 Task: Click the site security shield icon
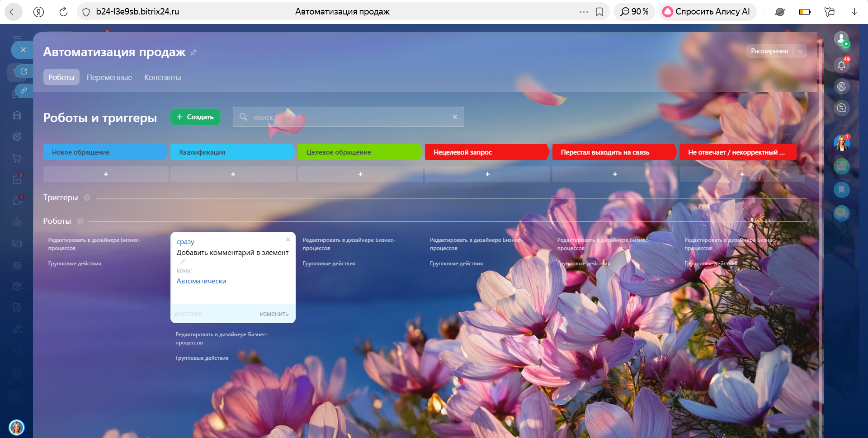(86, 12)
